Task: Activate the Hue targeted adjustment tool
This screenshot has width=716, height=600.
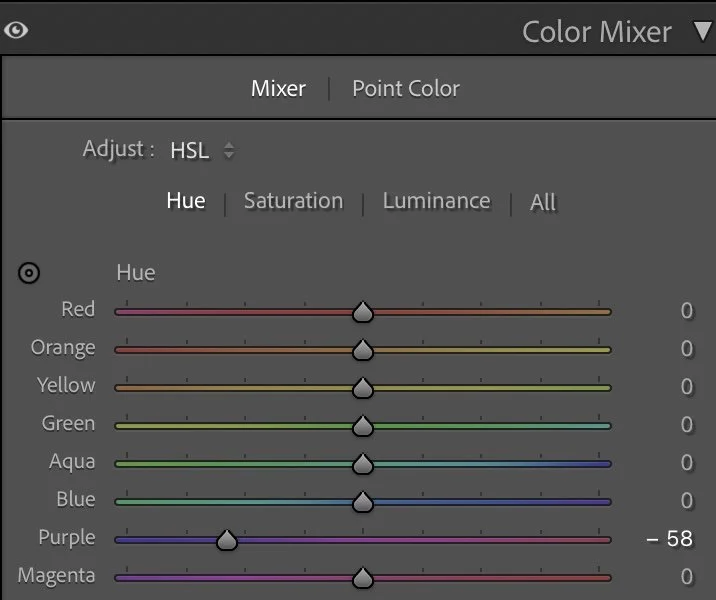Action: tap(29, 273)
